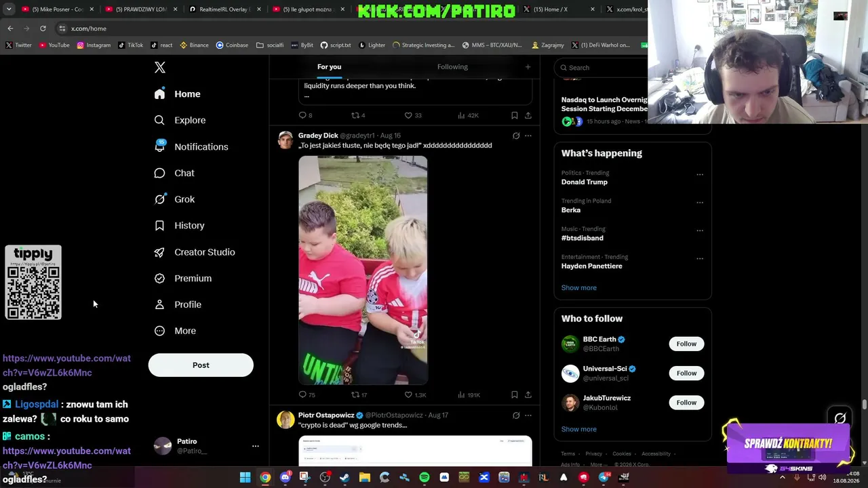
Task: Open Grok in the sidebar
Action: coord(174,199)
